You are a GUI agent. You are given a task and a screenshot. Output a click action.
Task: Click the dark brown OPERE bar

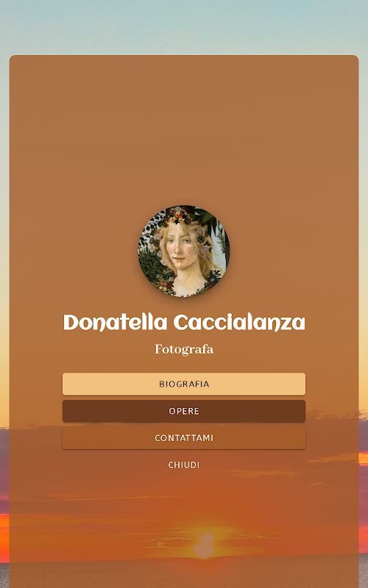(184, 411)
